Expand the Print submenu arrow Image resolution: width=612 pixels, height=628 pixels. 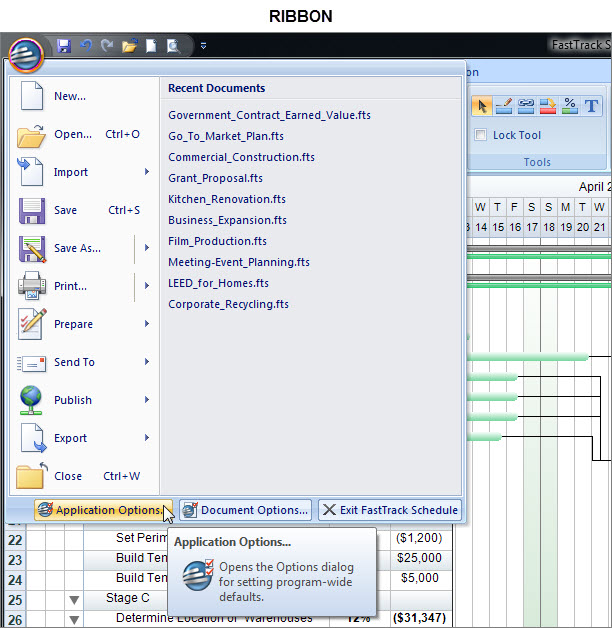click(147, 286)
